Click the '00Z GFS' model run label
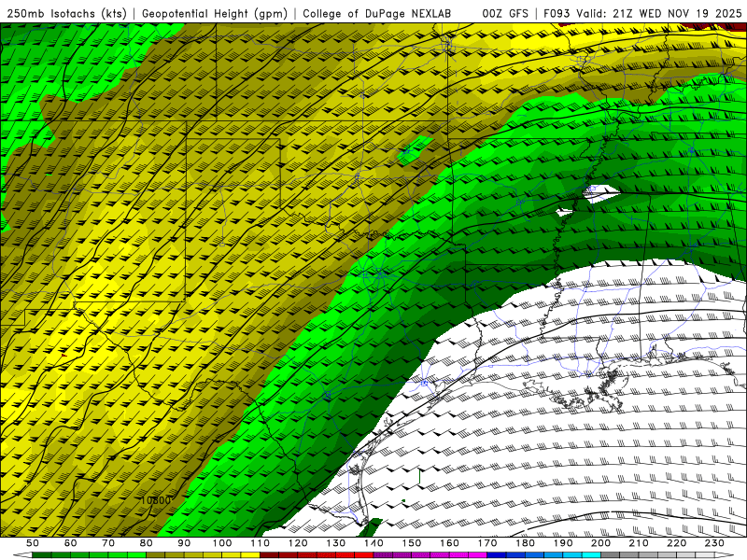 [505, 13]
